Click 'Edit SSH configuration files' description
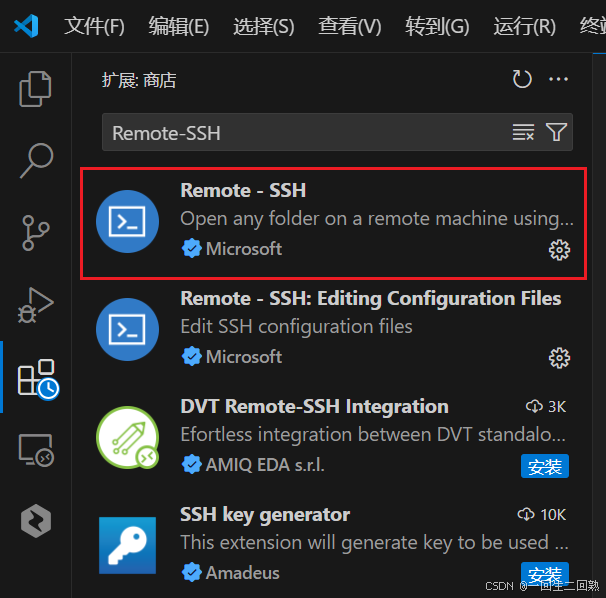 pos(296,327)
